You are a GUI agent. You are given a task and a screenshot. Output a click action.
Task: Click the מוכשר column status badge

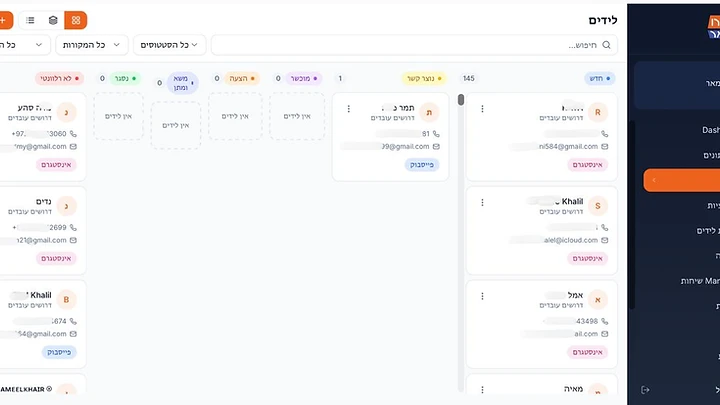[x=304, y=79]
